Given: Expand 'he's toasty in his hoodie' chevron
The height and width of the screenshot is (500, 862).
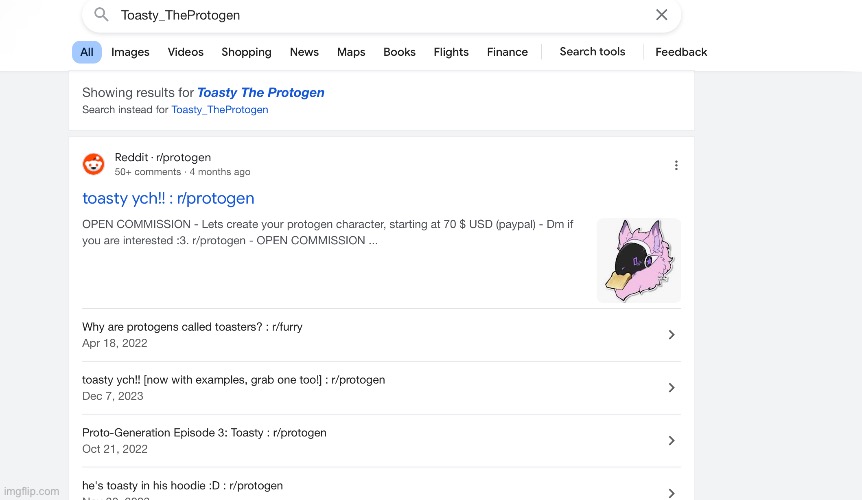Looking at the screenshot, I should click(x=671, y=492).
